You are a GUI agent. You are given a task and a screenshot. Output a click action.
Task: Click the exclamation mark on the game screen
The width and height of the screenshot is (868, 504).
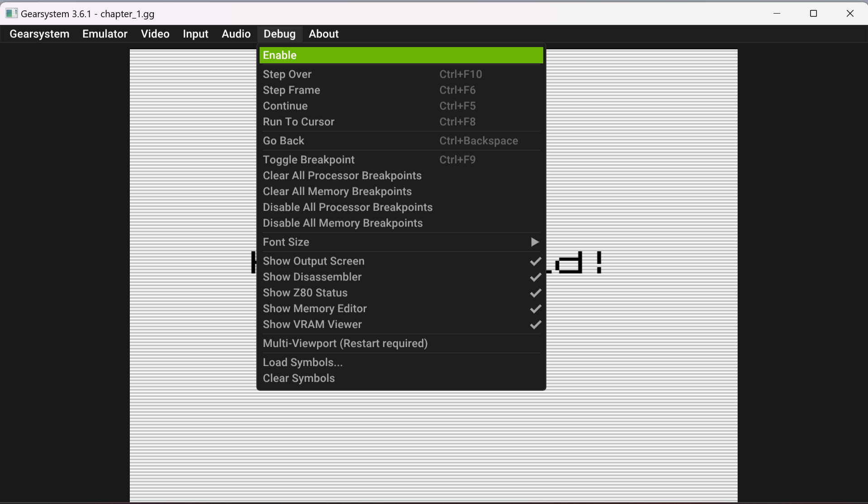tap(599, 262)
